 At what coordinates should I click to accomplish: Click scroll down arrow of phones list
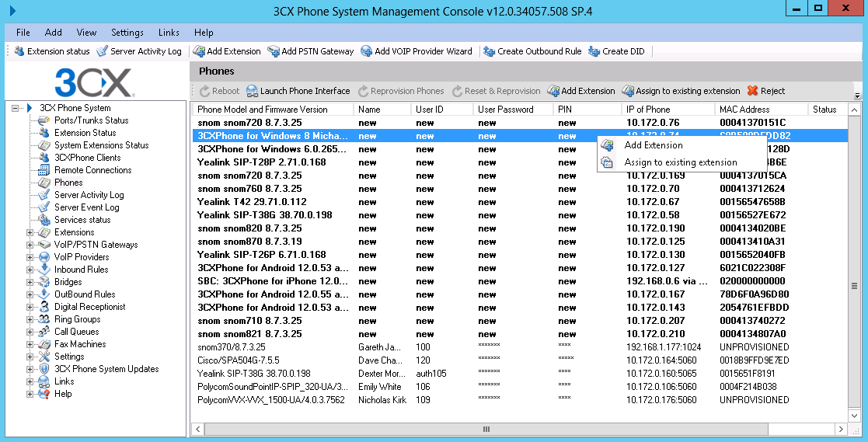tap(854, 416)
